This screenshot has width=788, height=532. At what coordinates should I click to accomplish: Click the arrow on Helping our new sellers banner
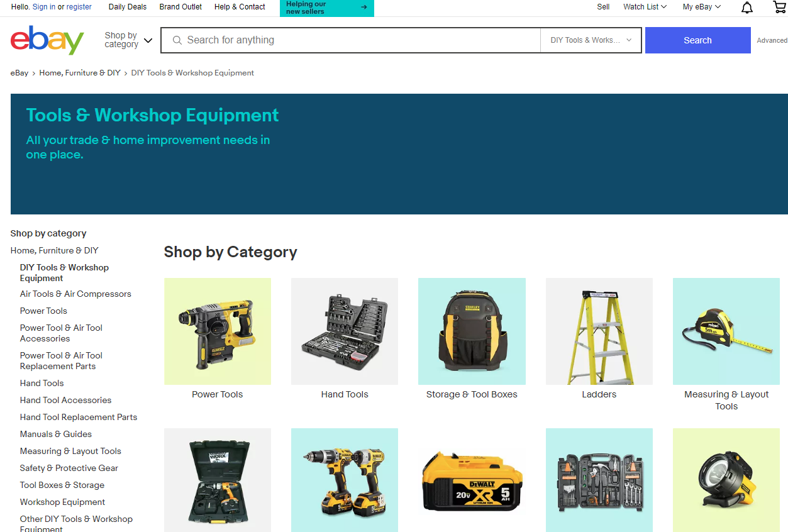click(x=363, y=8)
